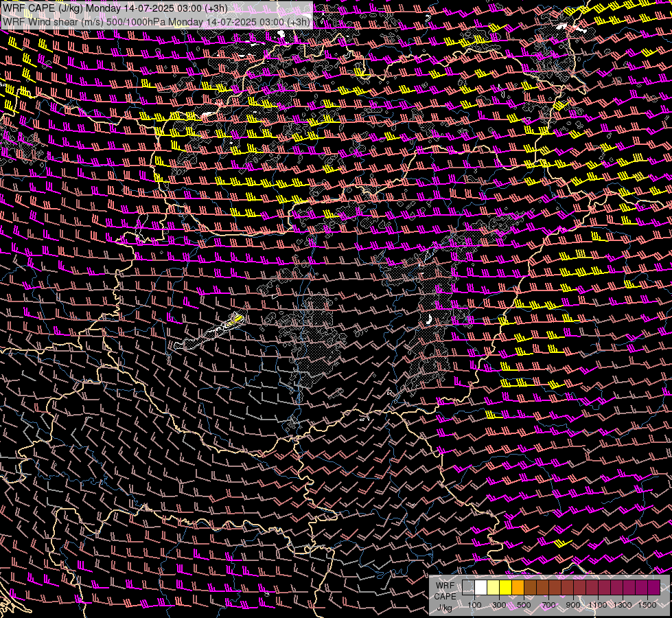Click the 'CAPE' word in the legend
Image resolution: width=672 pixels, height=618 pixels.
(x=445, y=596)
